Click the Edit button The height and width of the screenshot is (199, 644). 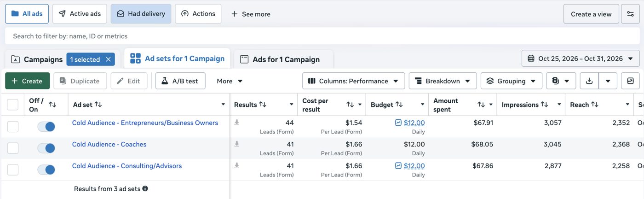(x=129, y=81)
